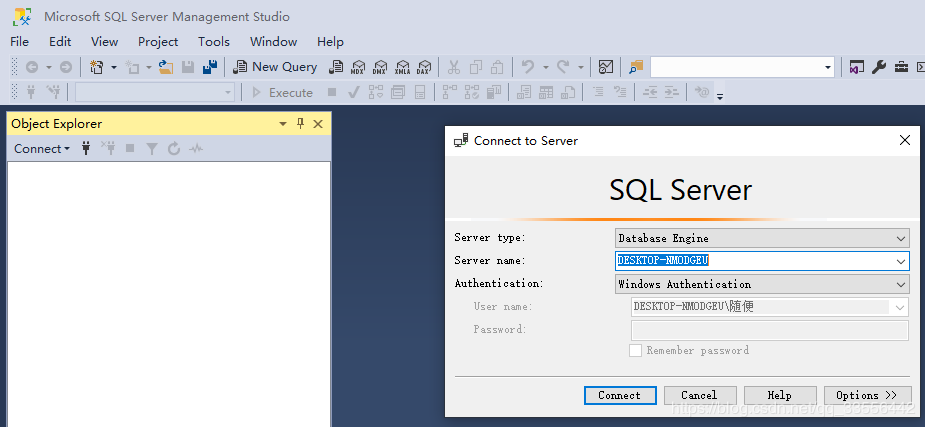Open the Project menu
The image size is (925, 427).
158,42
